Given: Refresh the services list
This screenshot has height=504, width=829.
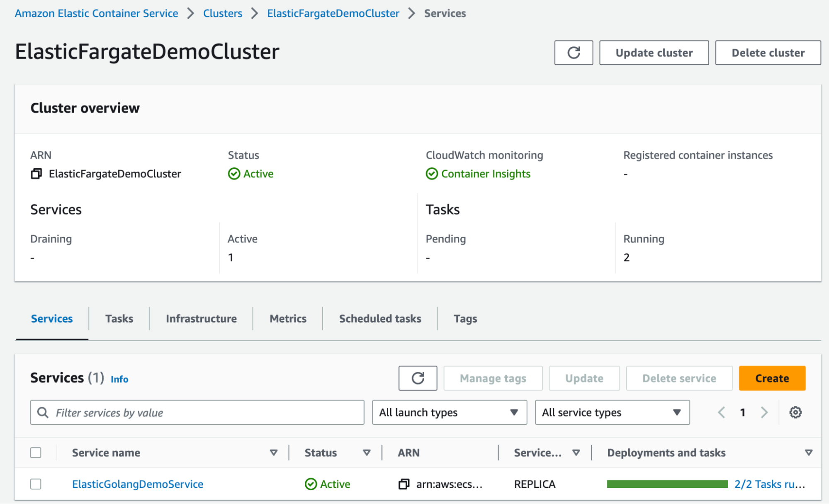Looking at the screenshot, I should (x=418, y=378).
